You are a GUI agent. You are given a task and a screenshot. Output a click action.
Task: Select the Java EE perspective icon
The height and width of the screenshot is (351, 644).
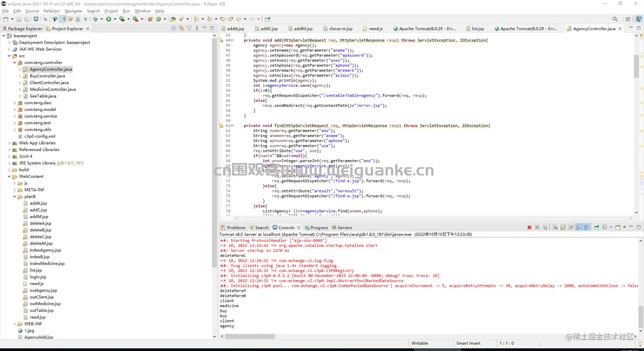tap(638, 19)
